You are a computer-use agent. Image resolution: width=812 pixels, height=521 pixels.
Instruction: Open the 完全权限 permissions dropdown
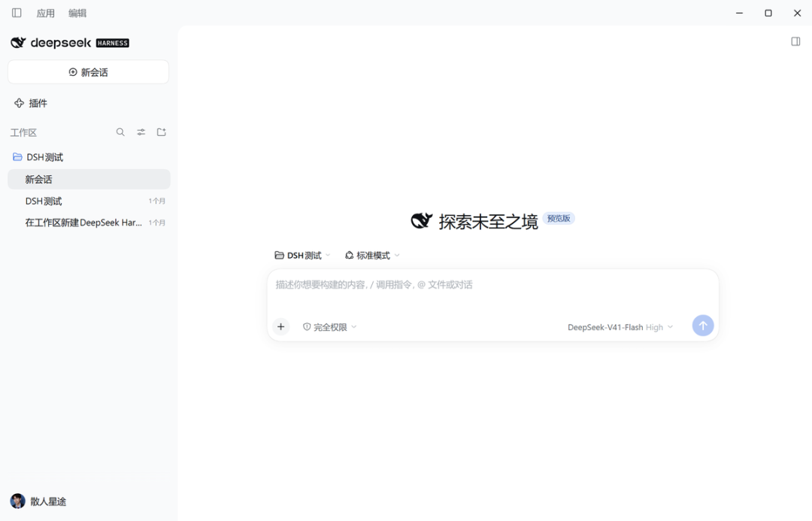pyautogui.click(x=329, y=327)
